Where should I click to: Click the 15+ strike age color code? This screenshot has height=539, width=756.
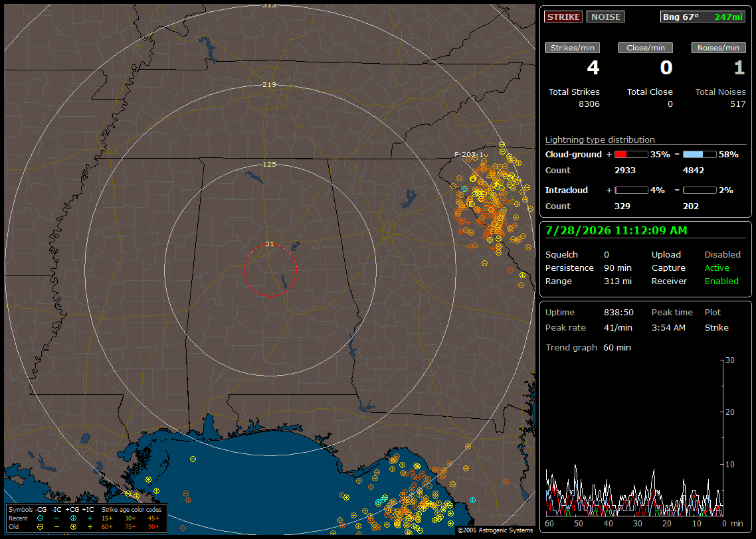pyautogui.click(x=107, y=518)
